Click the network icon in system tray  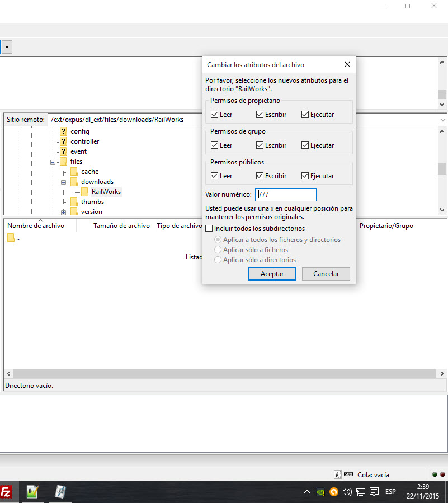pyautogui.click(x=361, y=492)
